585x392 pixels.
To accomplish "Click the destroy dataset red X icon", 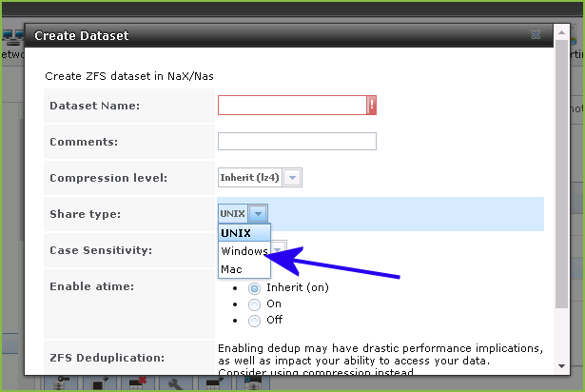I will [138, 383].
